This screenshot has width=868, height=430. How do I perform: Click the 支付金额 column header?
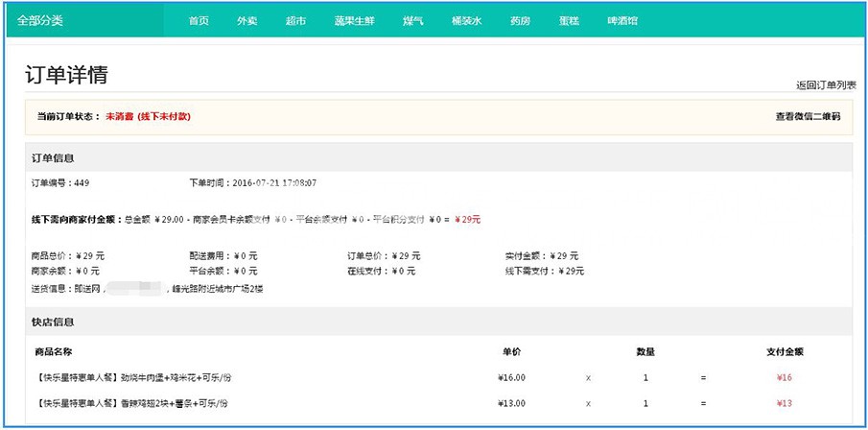pos(785,351)
